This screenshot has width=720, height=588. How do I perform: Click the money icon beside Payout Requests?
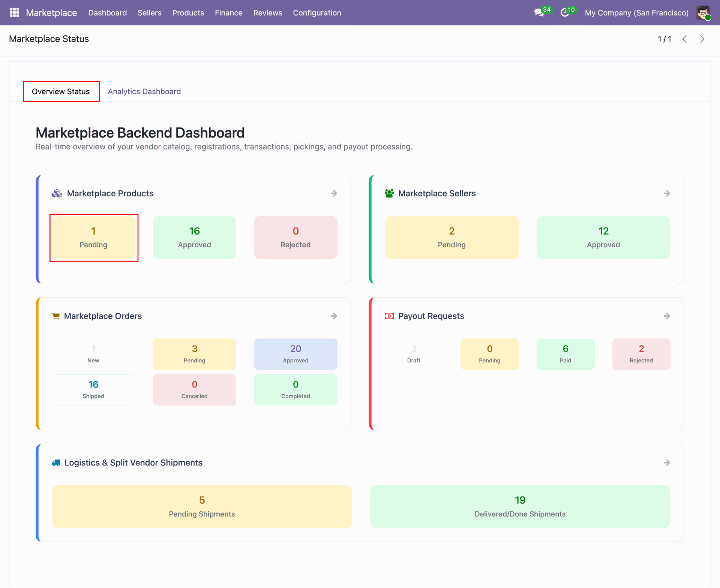(x=389, y=316)
